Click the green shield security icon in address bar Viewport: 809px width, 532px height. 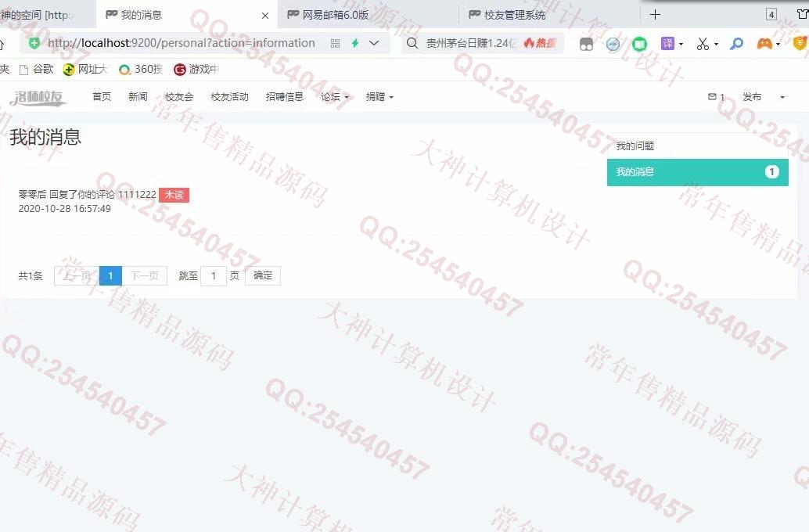pyautogui.click(x=34, y=43)
